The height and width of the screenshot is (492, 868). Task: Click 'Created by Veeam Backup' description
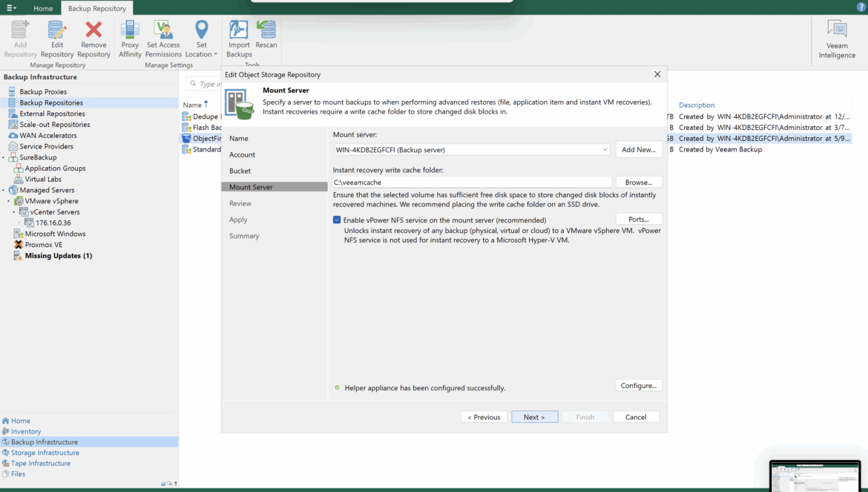pyautogui.click(x=720, y=149)
